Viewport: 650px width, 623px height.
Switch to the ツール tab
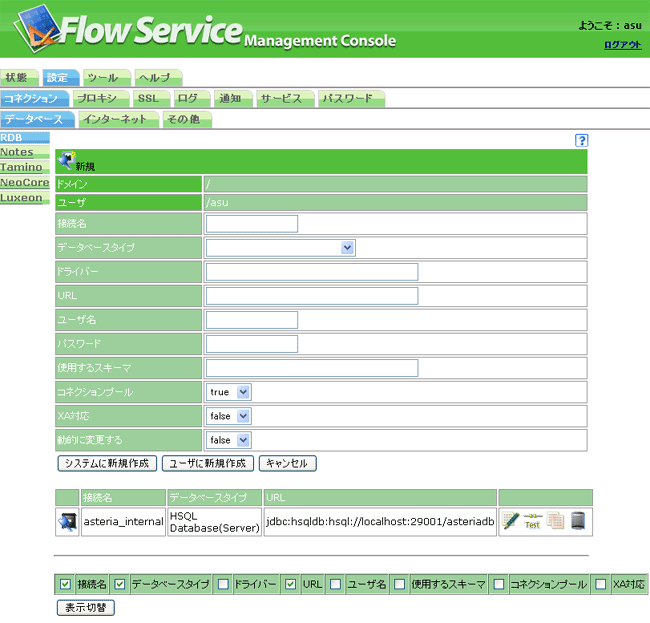(104, 77)
